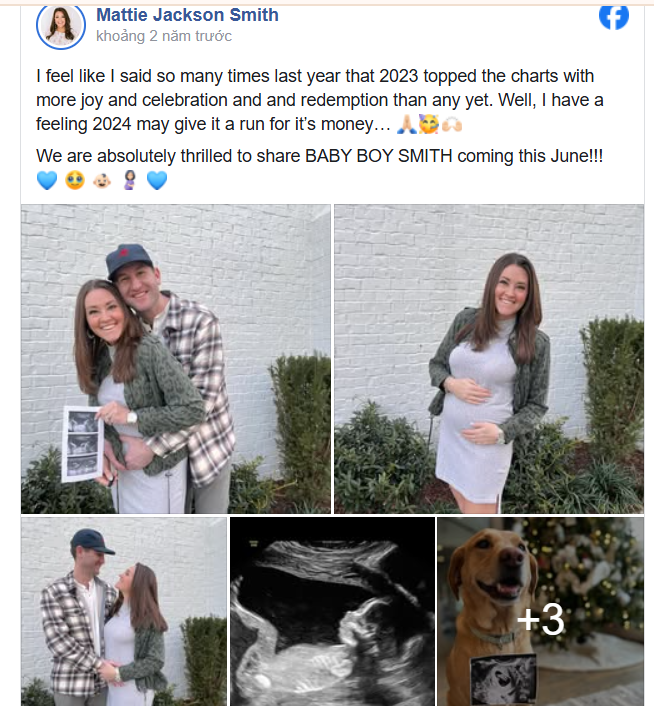Click the praying hands emoji
The width and height of the screenshot is (654, 706).
pyautogui.click(x=406, y=126)
